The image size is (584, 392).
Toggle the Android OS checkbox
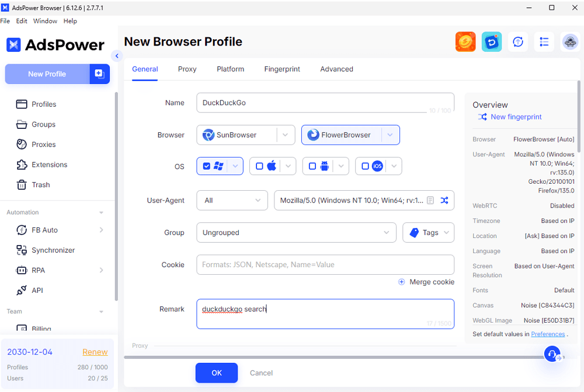[x=312, y=166]
